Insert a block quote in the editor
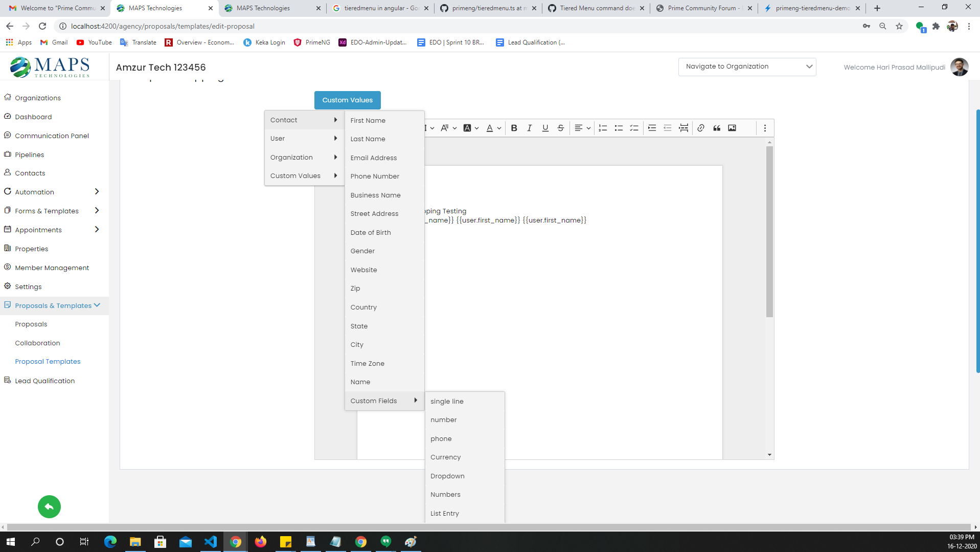980x552 pixels. coord(716,128)
